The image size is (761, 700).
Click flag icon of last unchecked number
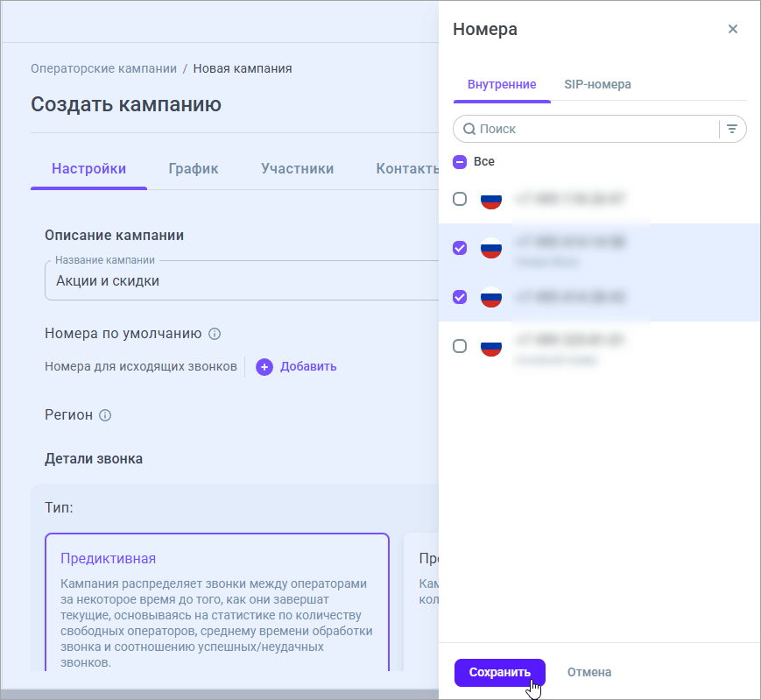point(490,347)
